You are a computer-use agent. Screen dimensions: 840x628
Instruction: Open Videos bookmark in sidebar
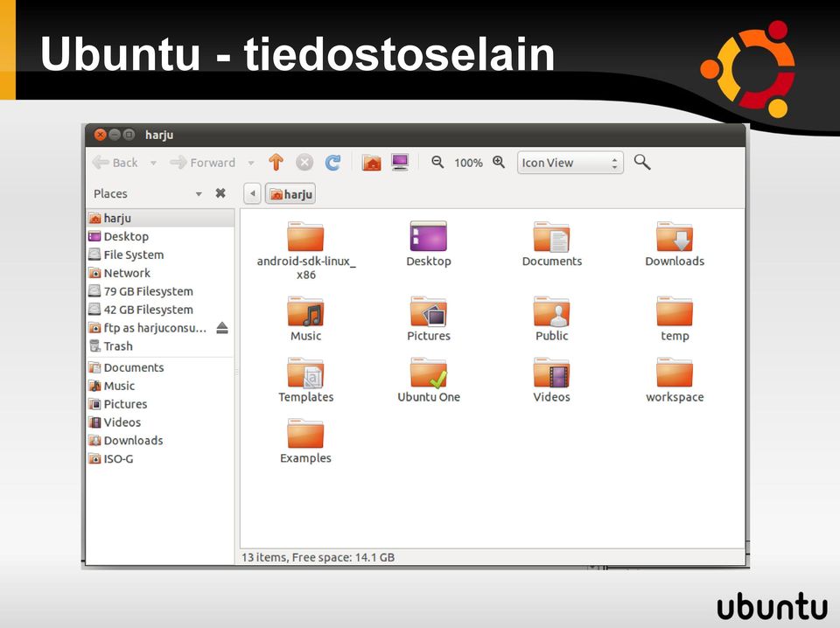click(160, 422)
